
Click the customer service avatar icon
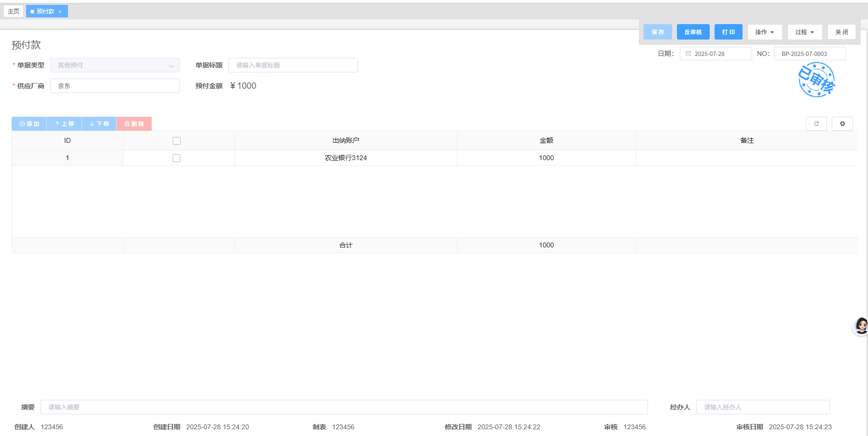[x=861, y=326]
